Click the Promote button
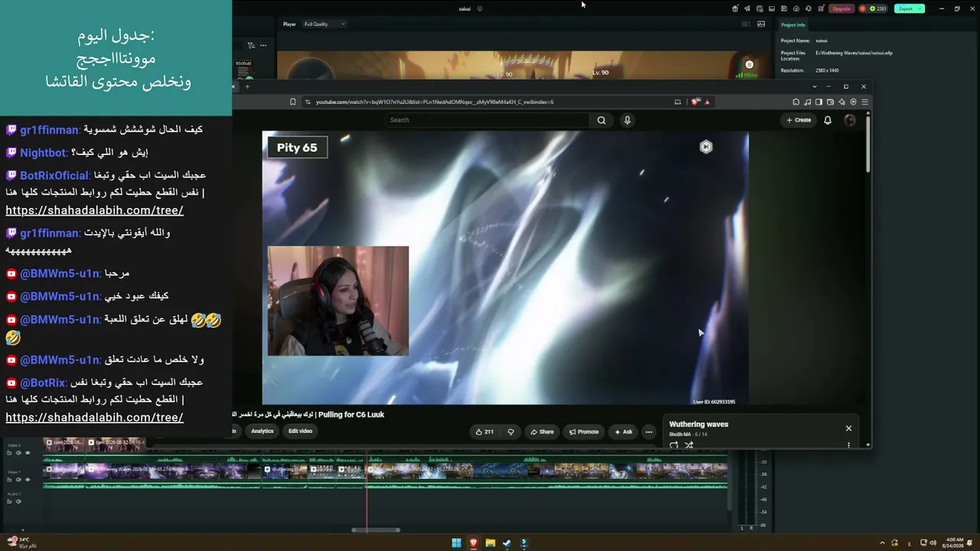Image resolution: width=980 pixels, height=551 pixels. tap(584, 432)
